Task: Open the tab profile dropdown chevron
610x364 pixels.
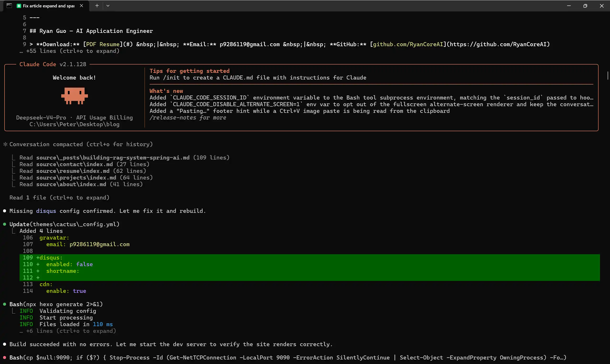Action: click(x=108, y=6)
